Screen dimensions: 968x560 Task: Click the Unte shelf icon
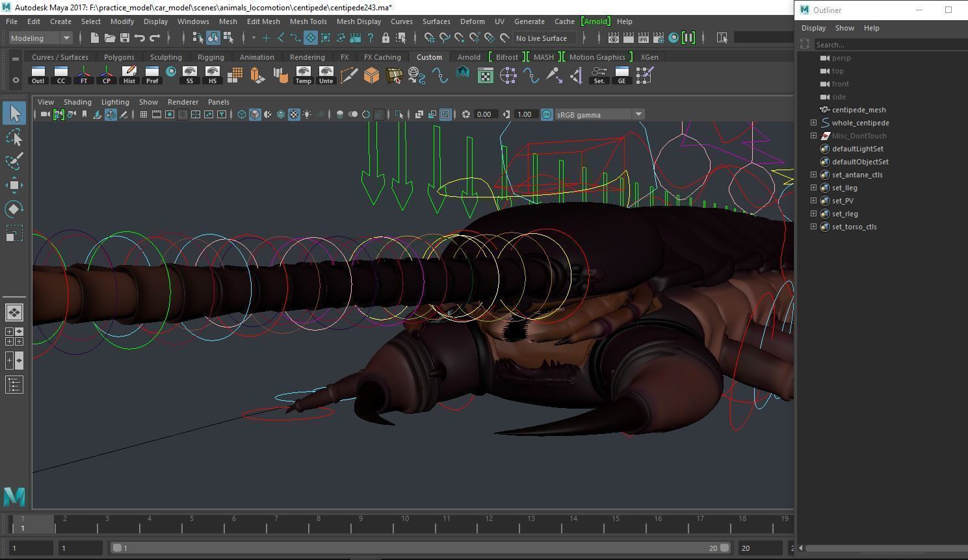(326, 75)
